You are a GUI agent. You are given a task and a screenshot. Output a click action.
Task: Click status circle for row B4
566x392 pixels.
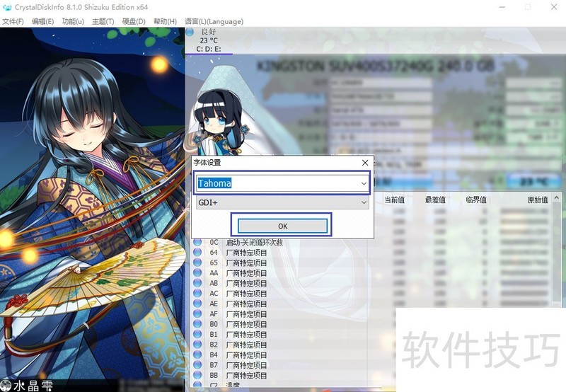pos(197,354)
